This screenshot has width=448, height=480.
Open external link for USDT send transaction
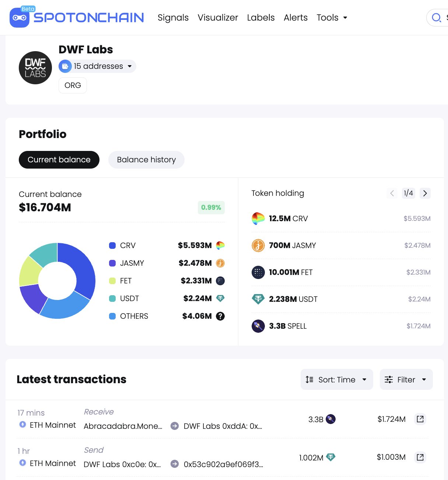pyautogui.click(x=420, y=457)
